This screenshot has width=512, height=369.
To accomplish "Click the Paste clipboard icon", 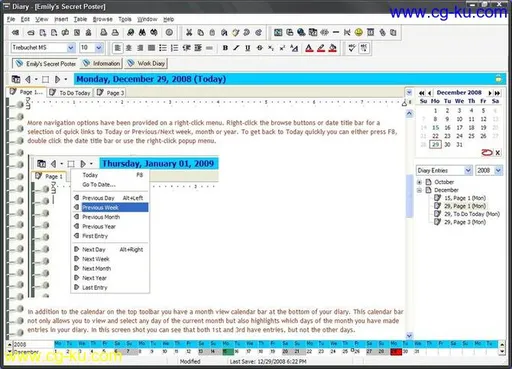I will (x=212, y=32).
